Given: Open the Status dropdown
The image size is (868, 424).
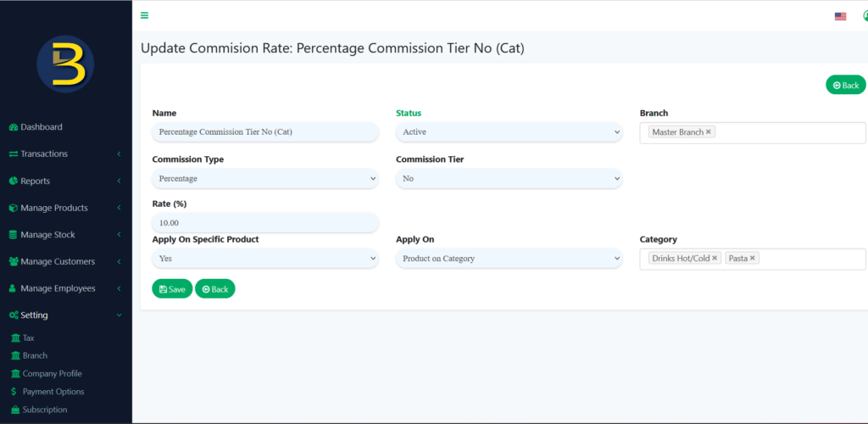Looking at the screenshot, I should pos(509,132).
